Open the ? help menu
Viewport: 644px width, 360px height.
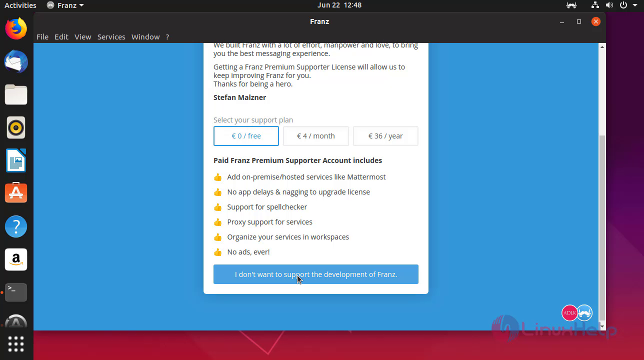(167, 37)
